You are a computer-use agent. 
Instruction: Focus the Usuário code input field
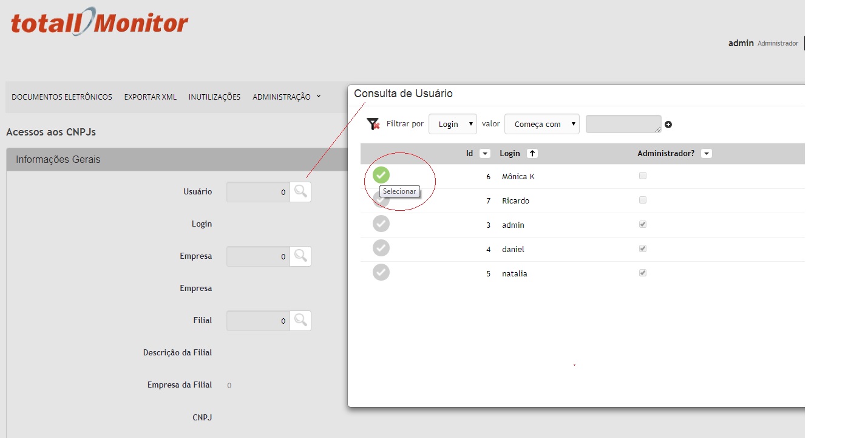coord(258,192)
